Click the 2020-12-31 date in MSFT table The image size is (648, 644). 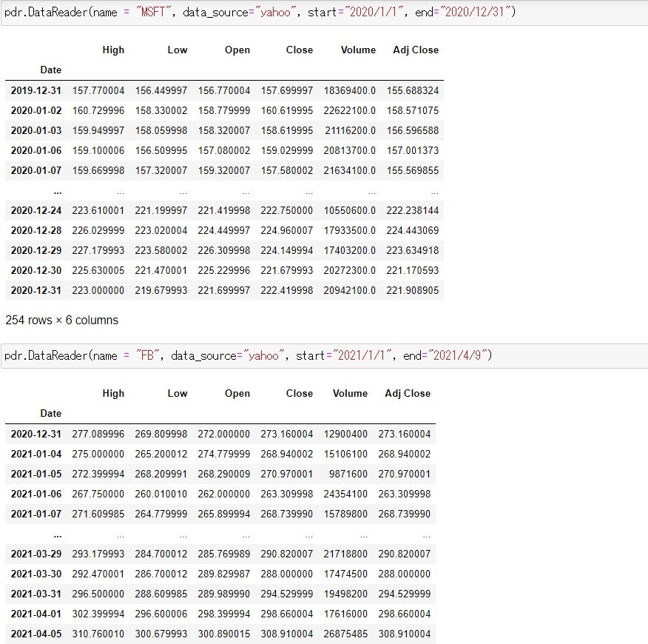coord(36,290)
